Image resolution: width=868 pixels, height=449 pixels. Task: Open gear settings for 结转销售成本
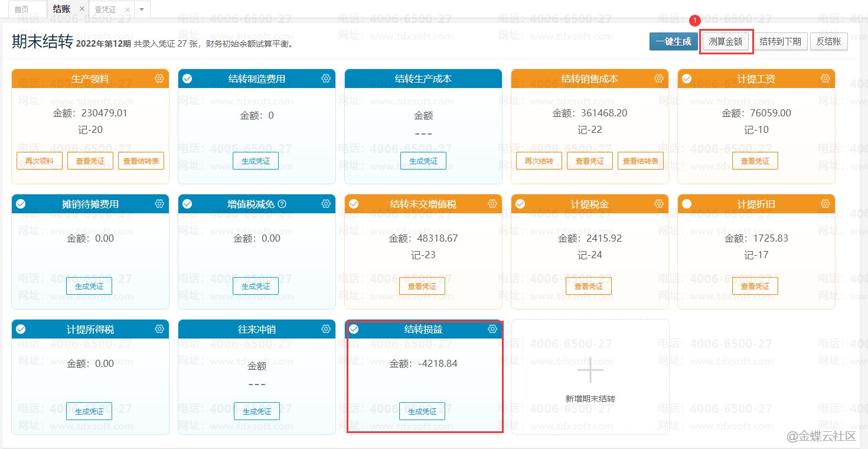pyautogui.click(x=658, y=79)
